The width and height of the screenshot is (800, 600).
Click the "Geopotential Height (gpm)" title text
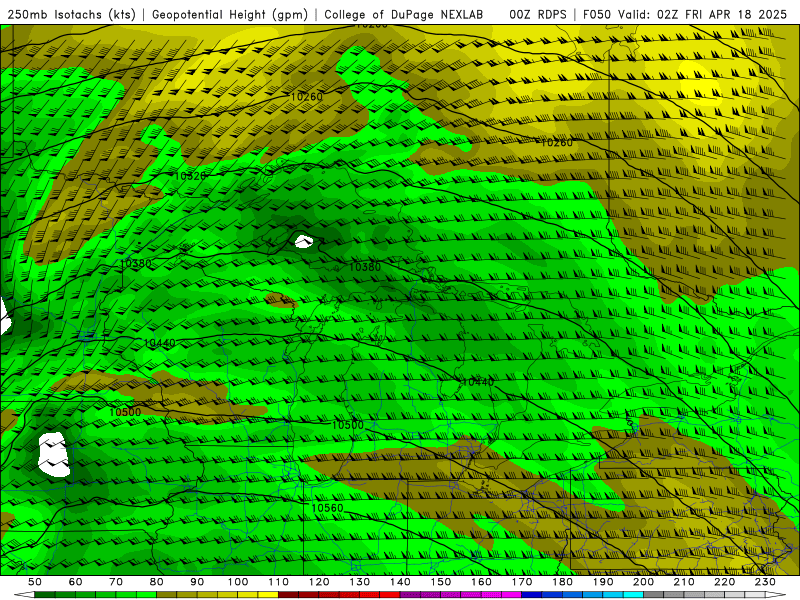tap(230, 15)
